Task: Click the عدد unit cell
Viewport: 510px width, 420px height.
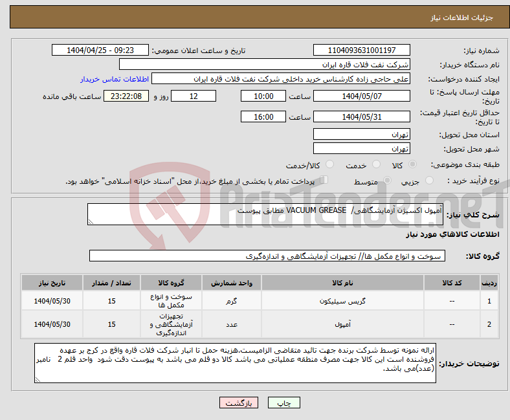Action: click(232, 324)
